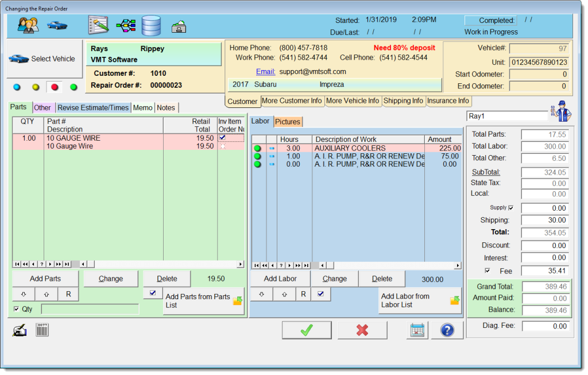588x375 pixels.
Task: Click the SubTotal link in the totals panel
Action: (486, 172)
